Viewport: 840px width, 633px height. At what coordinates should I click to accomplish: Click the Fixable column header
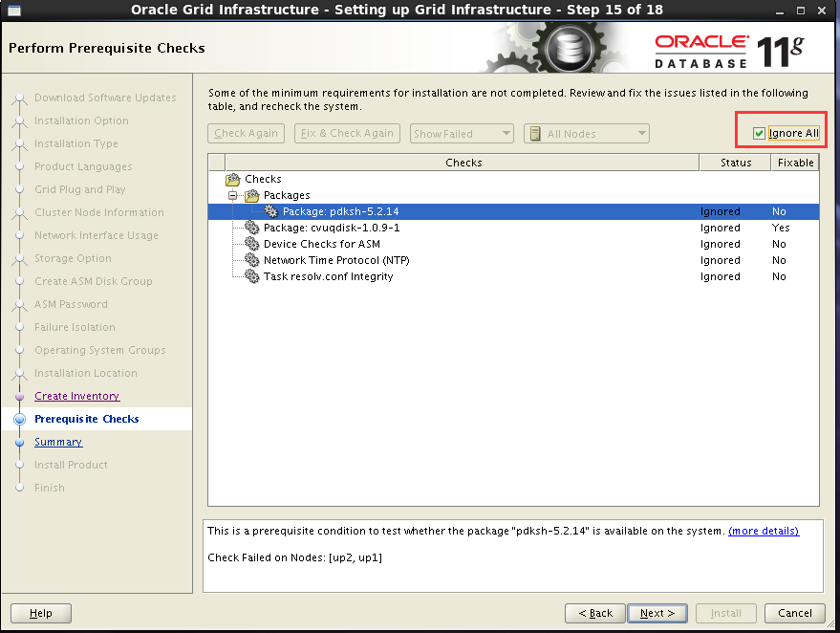(x=795, y=163)
